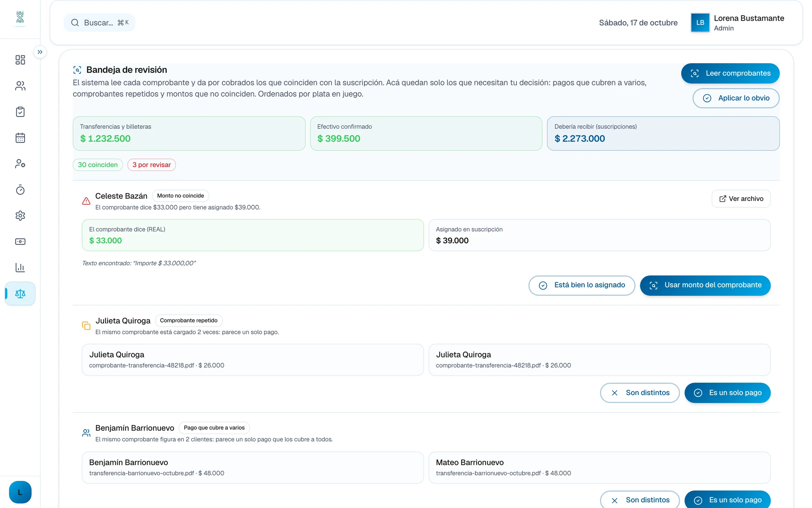This screenshot has width=812, height=508.
Task: Click the Bandeja de revisión heading
Action: tap(127, 70)
